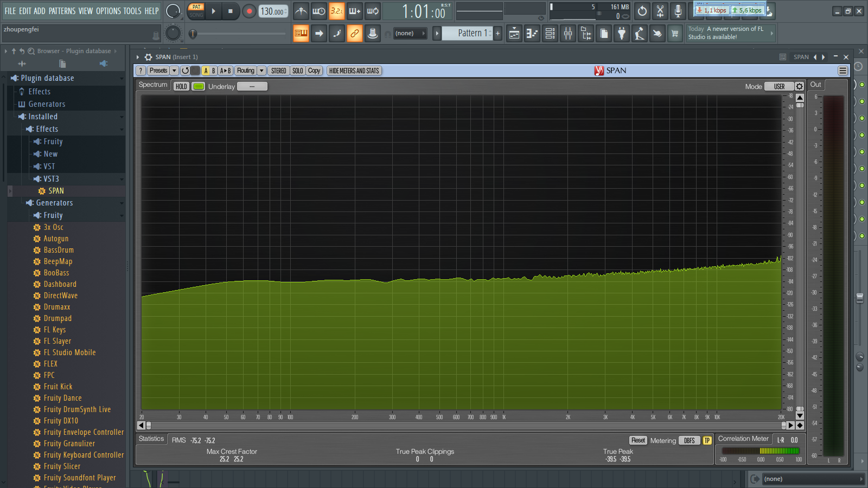The image size is (868, 488).
Task: Open the Underlay selector
Action: coord(252,86)
